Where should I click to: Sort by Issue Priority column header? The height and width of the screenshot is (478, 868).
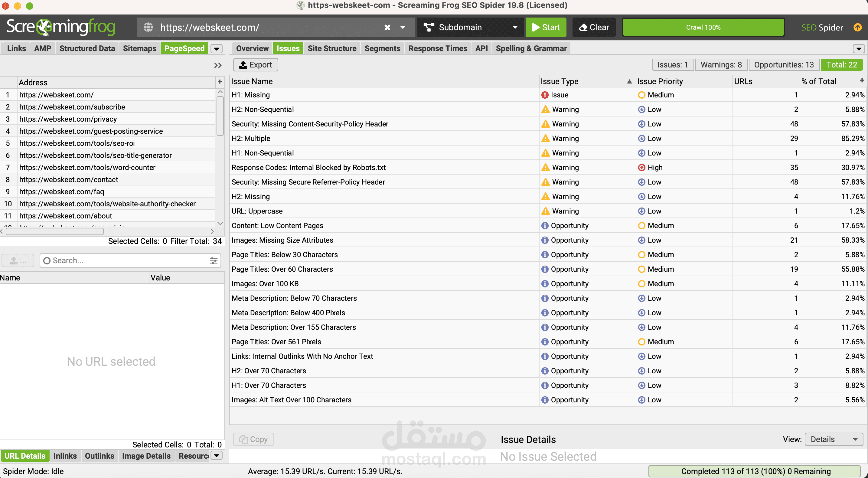click(684, 81)
